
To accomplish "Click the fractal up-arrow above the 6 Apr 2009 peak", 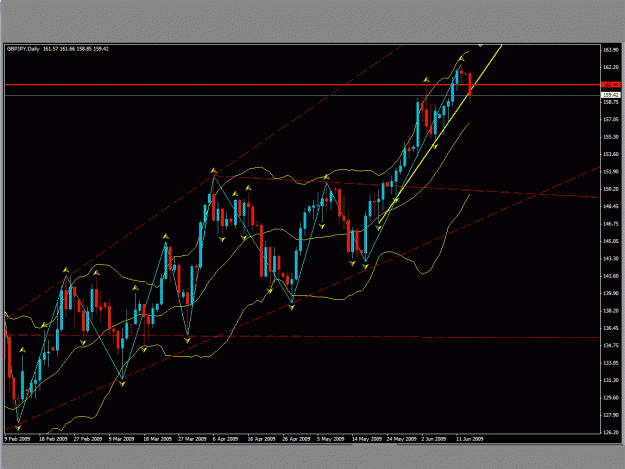I will [214, 171].
